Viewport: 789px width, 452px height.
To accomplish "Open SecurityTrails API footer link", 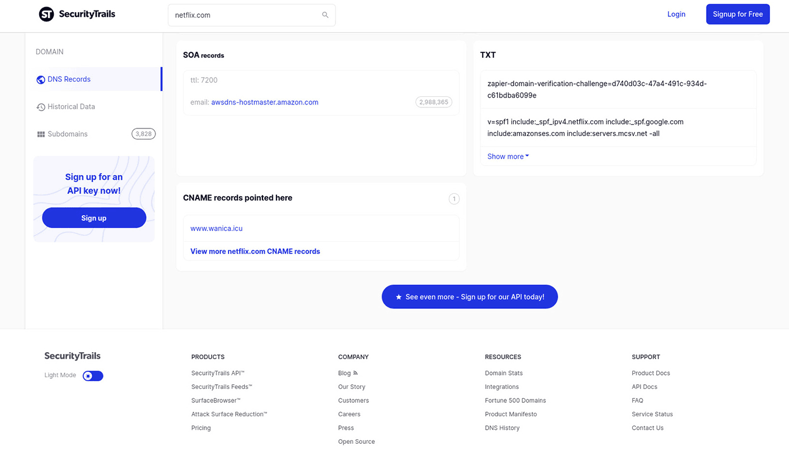I will pos(217,373).
